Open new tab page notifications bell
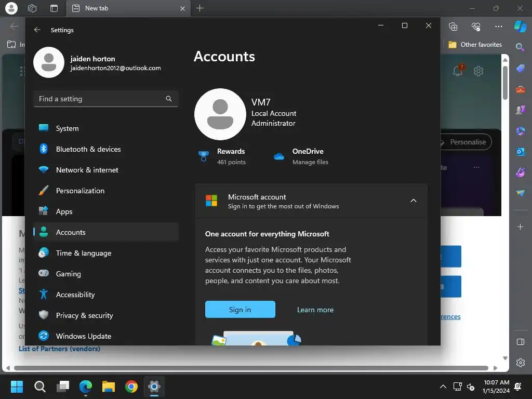Screen dimensions: 532x399 (458, 70)
